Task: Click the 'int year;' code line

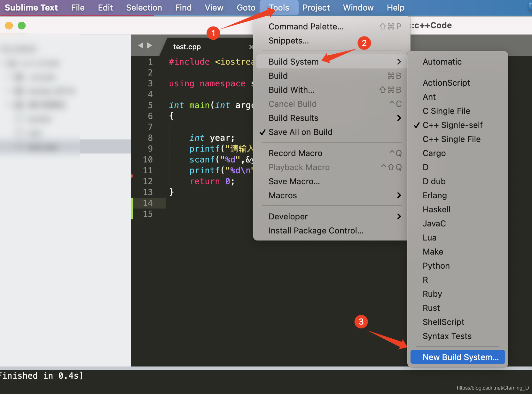Action: (212, 138)
